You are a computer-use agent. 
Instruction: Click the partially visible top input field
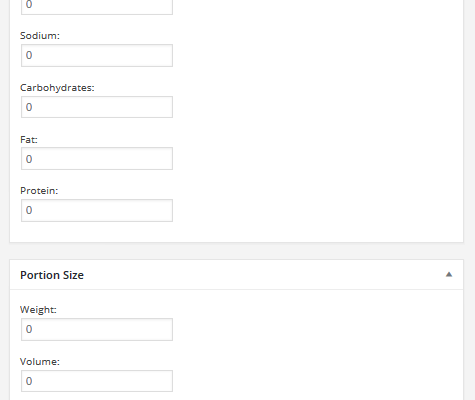pos(97,7)
